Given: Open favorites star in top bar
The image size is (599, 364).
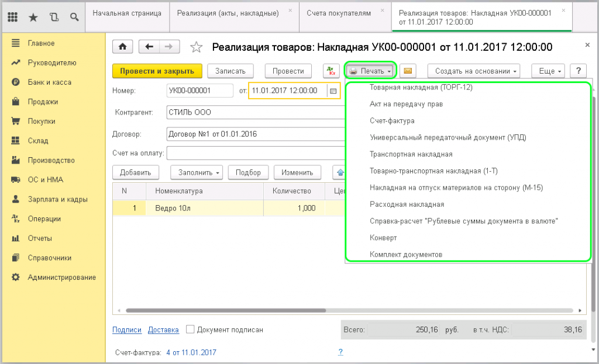Looking at the screenshot, I should 33,17.
